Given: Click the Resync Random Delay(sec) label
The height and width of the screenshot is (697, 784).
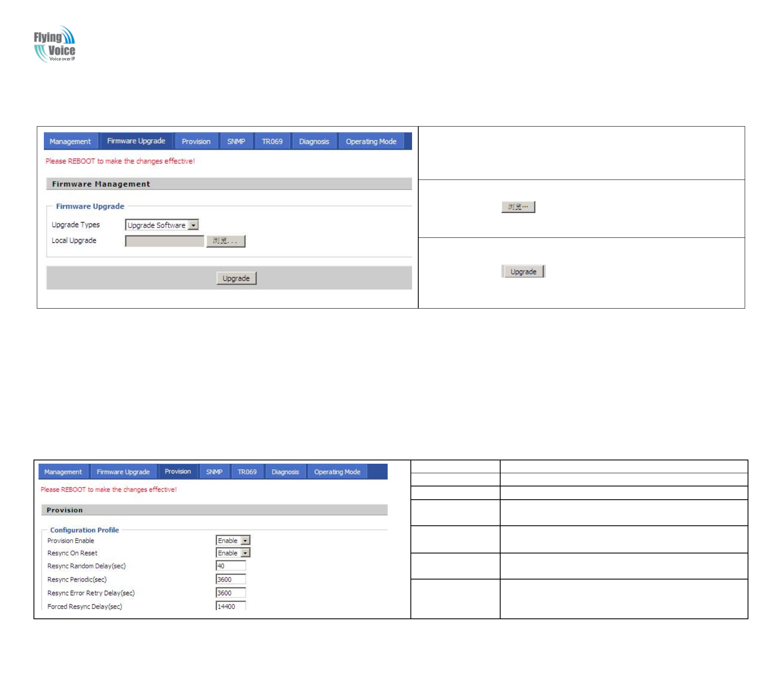Looking at the screenshot, I should (x=86, y=566).
